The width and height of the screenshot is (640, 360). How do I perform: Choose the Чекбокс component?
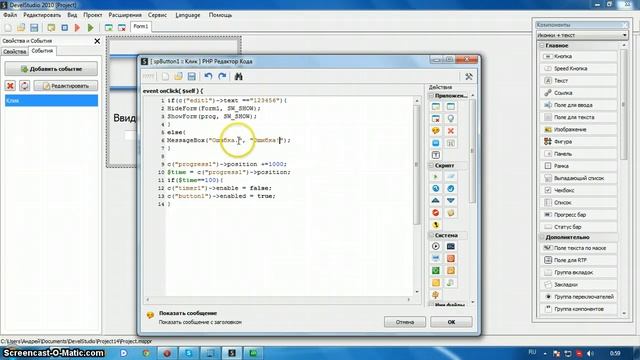tap(580, 190)
